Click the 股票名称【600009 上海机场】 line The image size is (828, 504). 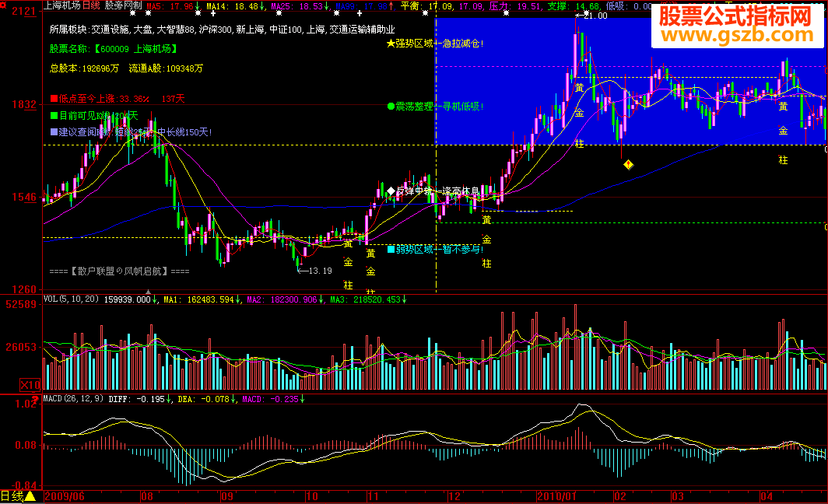114,48
